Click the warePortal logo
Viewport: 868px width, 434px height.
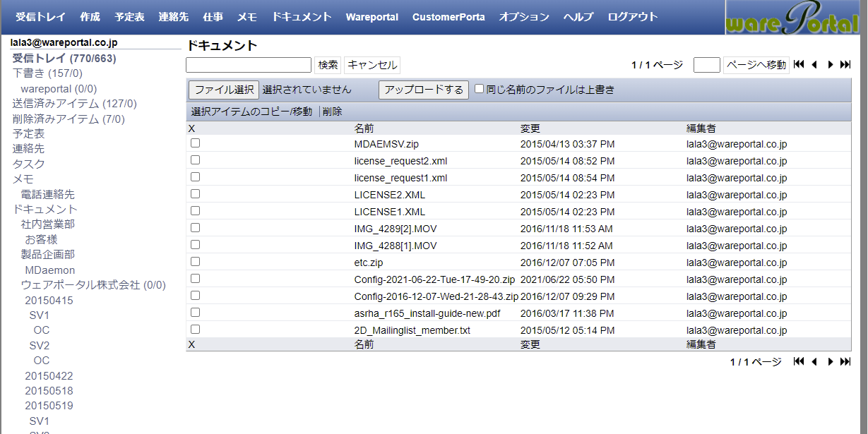796,18
